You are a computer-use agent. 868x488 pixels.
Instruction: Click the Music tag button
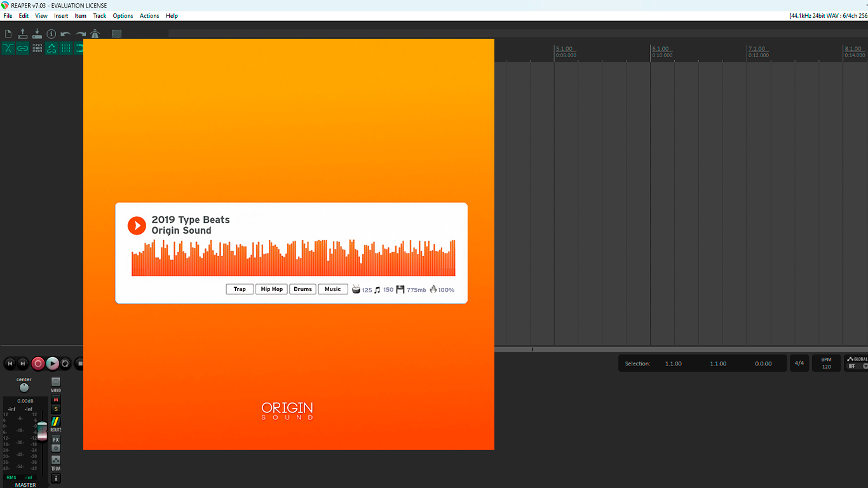tap(333, 289)
